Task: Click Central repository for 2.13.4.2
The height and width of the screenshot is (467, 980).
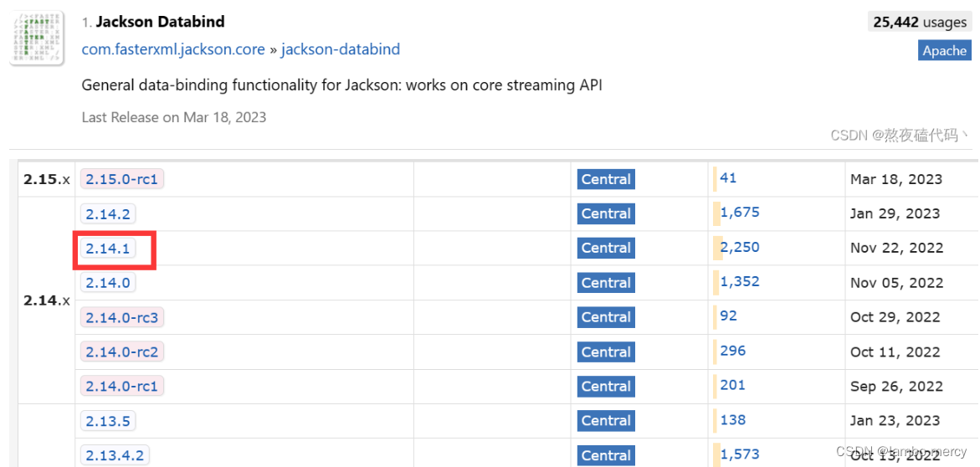Action: coord(606,456)
